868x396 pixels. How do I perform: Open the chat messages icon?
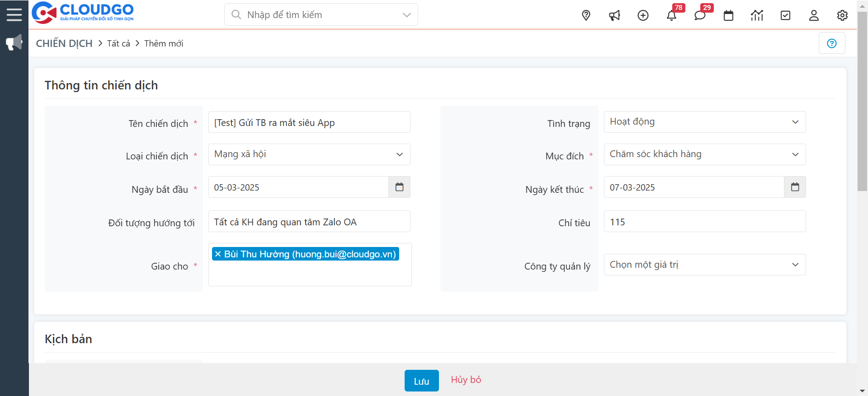(700, 15)
